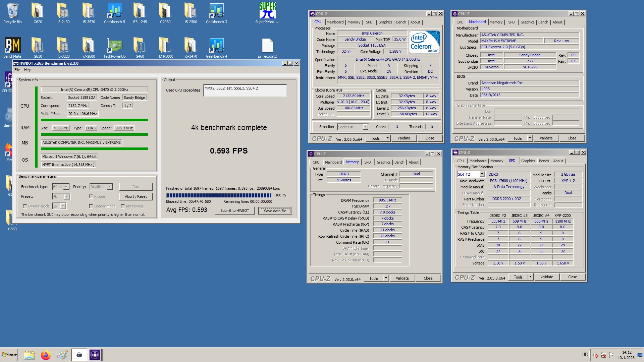Open the Preset dropdown
The width and height of the screenshot is (644, 362).
click(x=67, y=196)
